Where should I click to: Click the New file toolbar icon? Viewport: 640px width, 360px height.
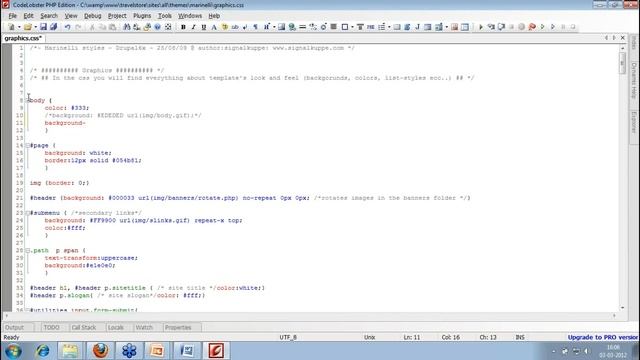11,27
